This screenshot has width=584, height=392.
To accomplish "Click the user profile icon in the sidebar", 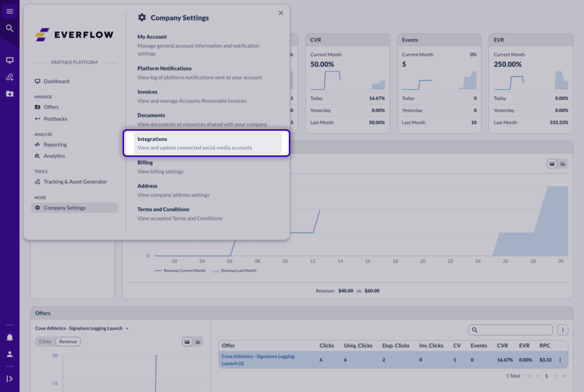I will coord(10,354).
